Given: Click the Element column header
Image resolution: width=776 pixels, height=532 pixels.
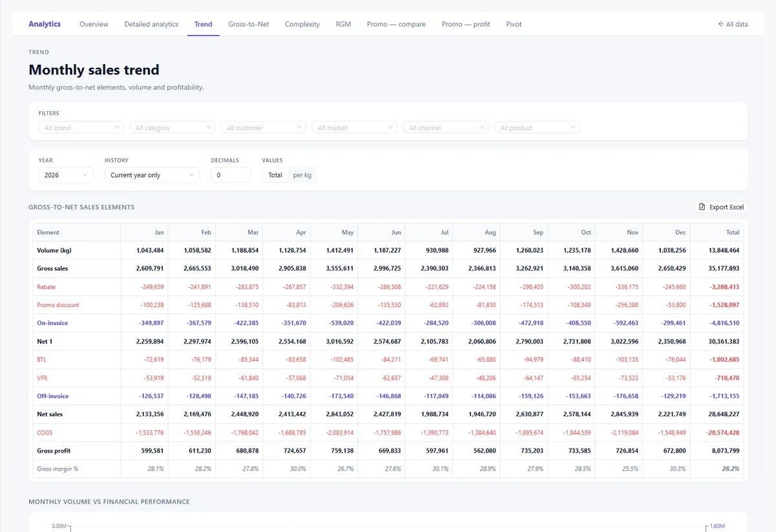Looking at the screenshot, I should [x=76, y=232].
